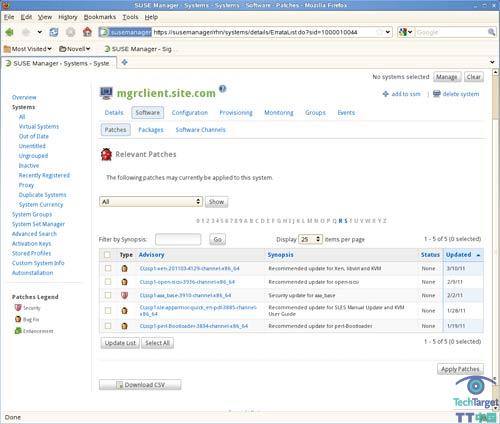Click the Most Visited bookmarks folder icon
This screenshot has height=424, width=500.
[7, 49]
